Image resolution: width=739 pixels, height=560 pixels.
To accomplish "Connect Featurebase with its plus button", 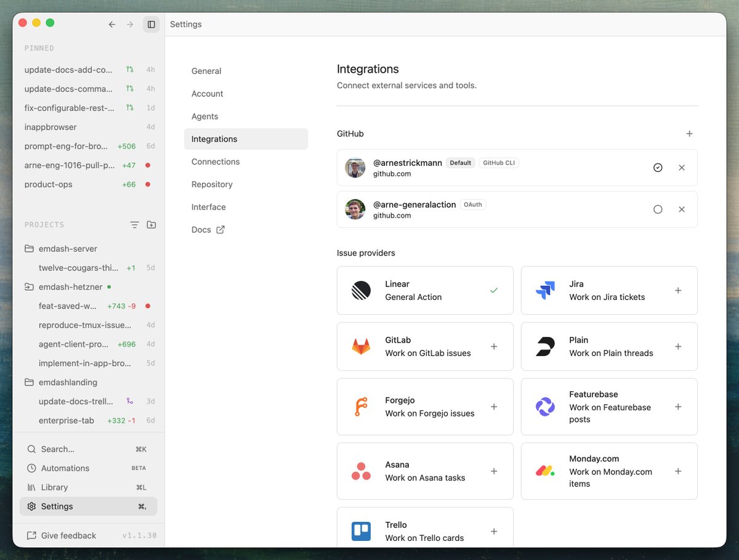I will (678, 407).
